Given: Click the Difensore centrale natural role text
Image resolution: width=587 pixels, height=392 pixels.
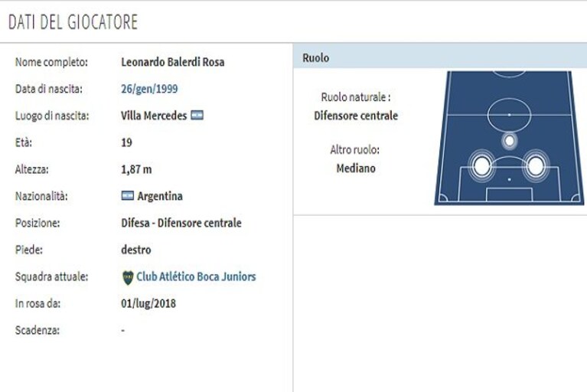Looking at the screenshot, I should (x=356, y=116).
